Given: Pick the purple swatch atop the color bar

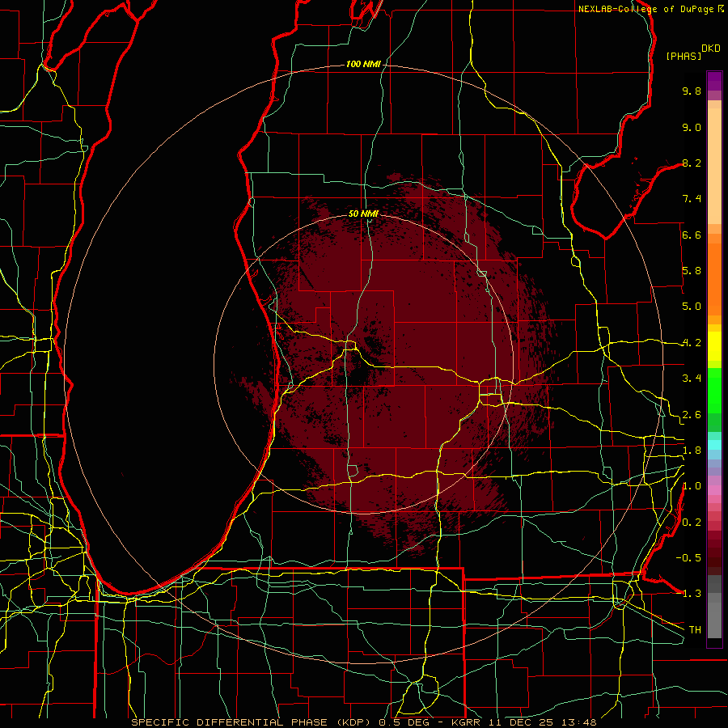Looking at the screenshot, I should pyautogui.click(x=714, y=81).
